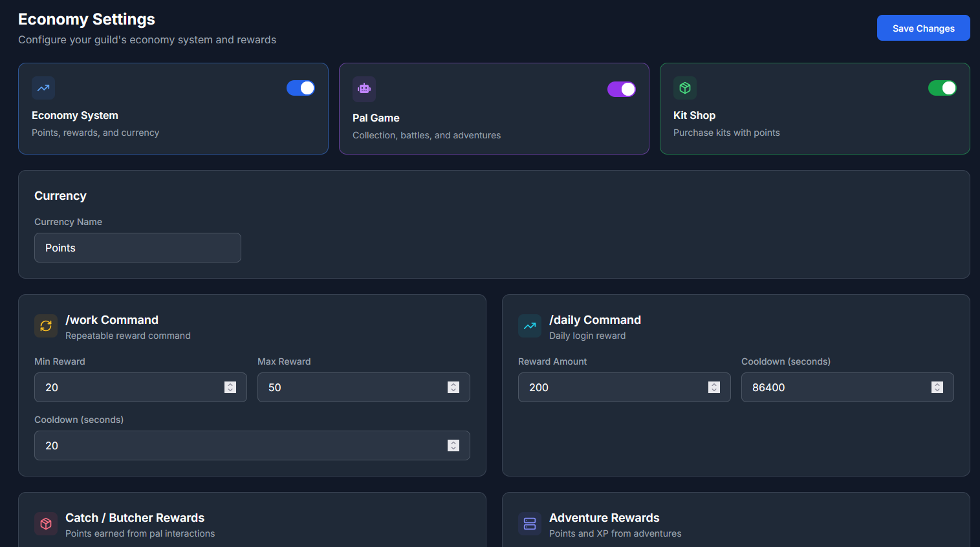Image resolution: width=980 pixels, height=547 pixels.
Task: Turn off the Pal Game toggle
Action: (621, 89)
